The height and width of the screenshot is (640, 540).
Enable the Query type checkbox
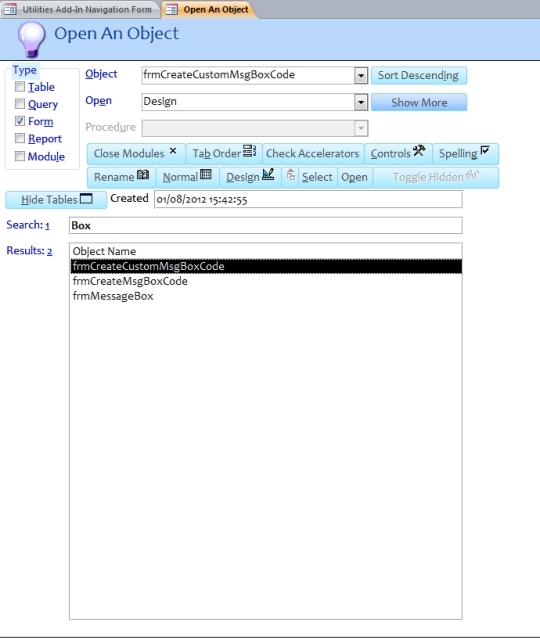coord(20,104)
